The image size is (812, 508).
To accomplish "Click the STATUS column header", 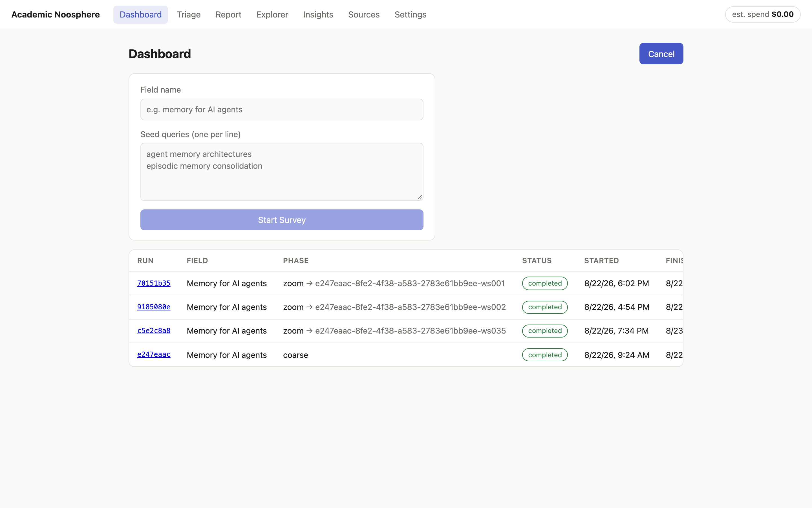I will pos(537,261).
